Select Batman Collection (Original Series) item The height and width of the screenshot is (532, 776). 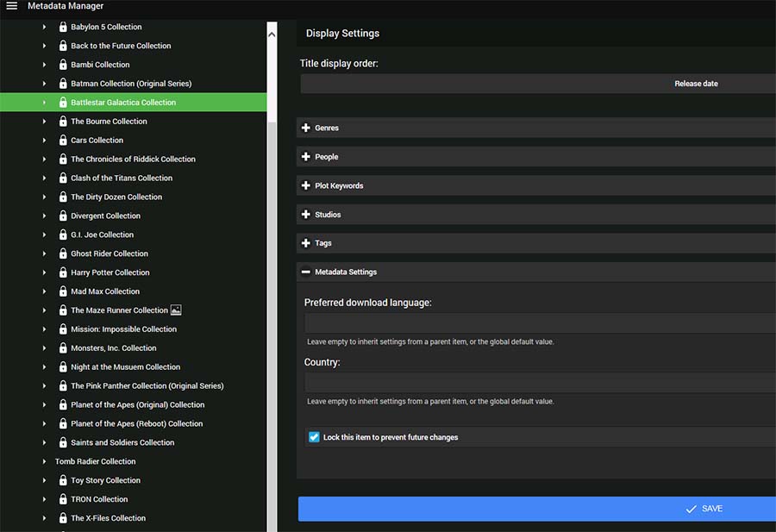(131, 84)
